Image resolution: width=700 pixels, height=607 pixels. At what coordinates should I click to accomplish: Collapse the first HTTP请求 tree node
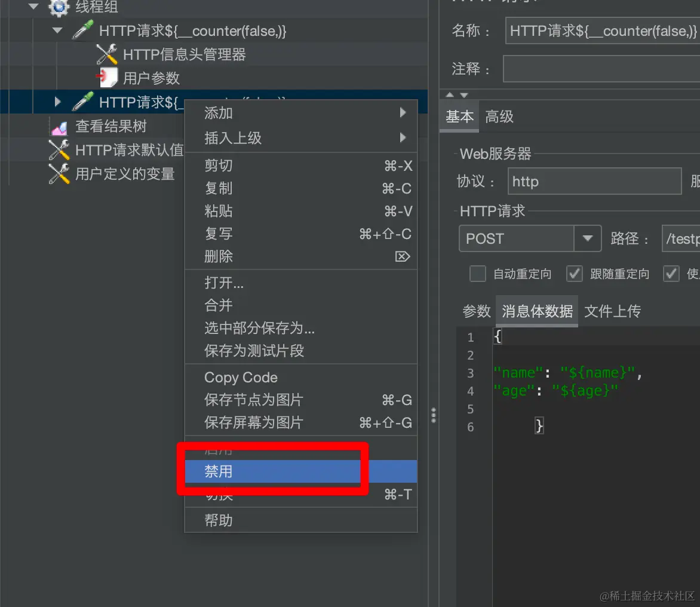pyautogui.click(x=57, y=30)
